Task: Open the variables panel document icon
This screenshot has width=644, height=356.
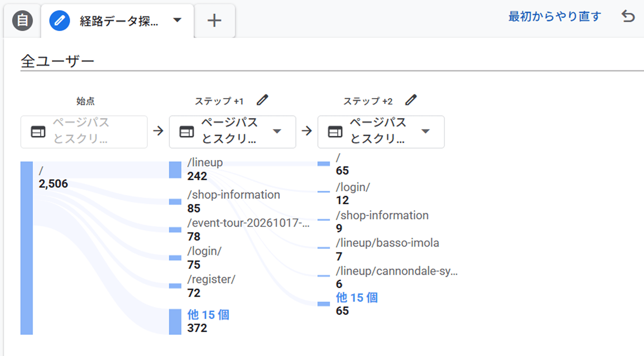Action: (22, 21)
